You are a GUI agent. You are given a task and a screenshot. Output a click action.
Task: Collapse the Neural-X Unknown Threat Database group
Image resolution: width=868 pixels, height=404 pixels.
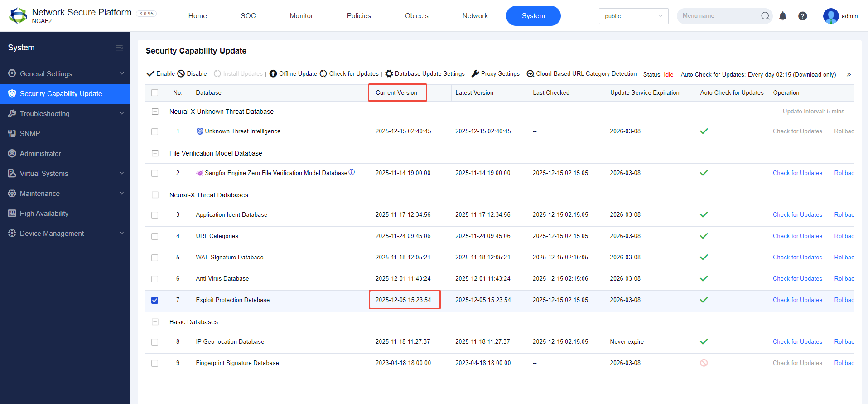155,112
